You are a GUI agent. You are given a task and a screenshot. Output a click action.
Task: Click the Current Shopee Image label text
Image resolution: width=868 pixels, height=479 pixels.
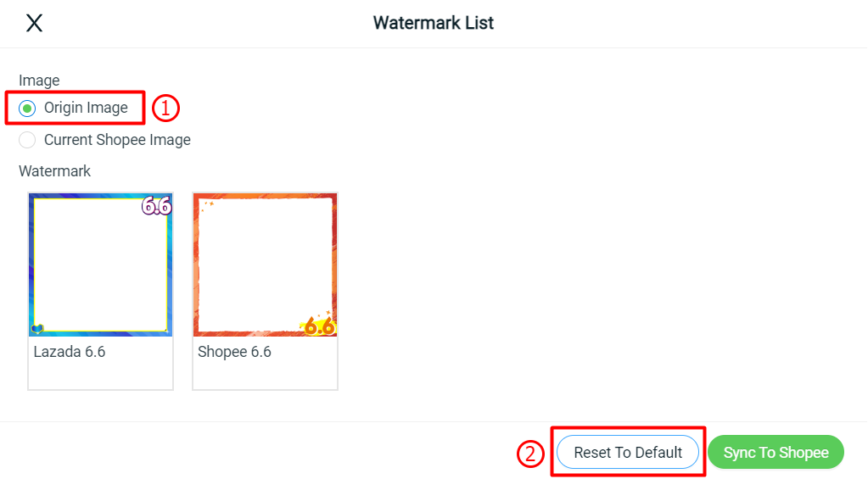coord(117,140)
